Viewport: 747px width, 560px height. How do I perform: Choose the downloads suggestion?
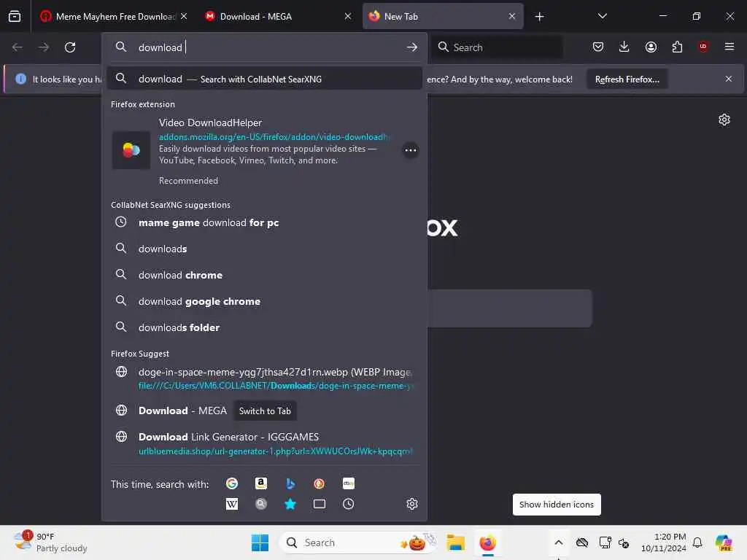pyautogui.click(x=264, y=249)
